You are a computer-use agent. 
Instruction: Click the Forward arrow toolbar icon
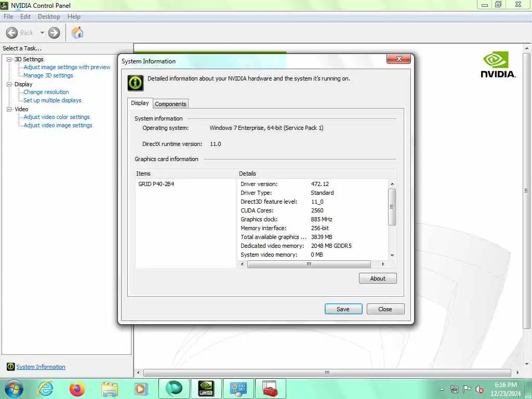[54, 33]
